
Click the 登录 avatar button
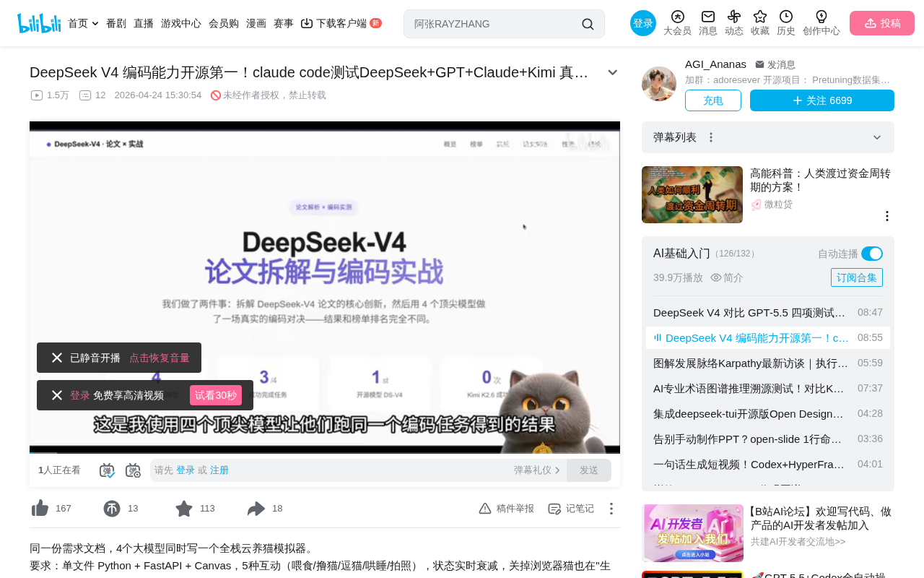(x=643, y=23)
